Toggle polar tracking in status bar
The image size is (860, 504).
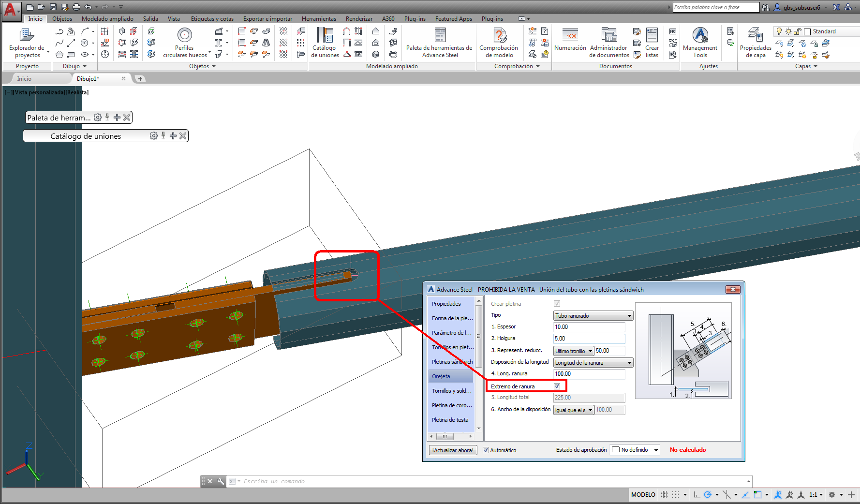click(708, 494)
